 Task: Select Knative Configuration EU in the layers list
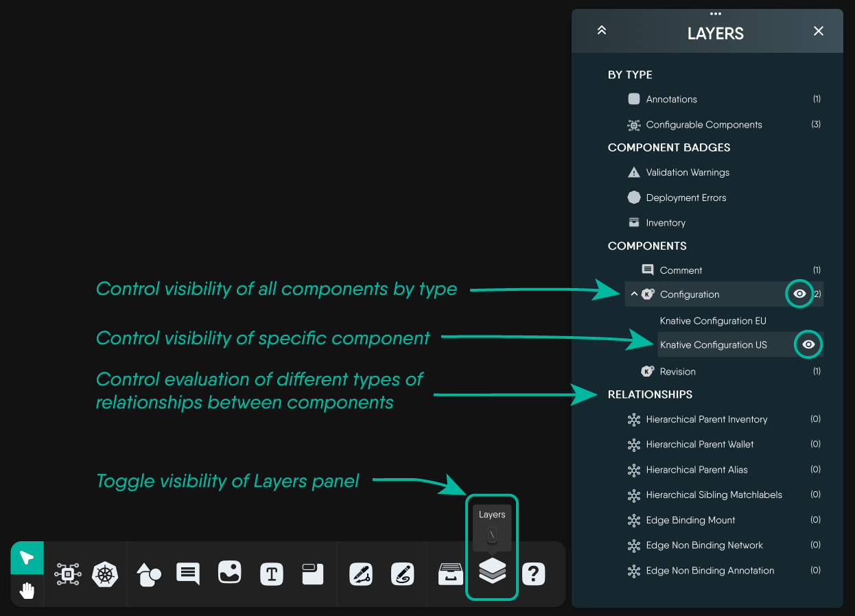[712, 320]
